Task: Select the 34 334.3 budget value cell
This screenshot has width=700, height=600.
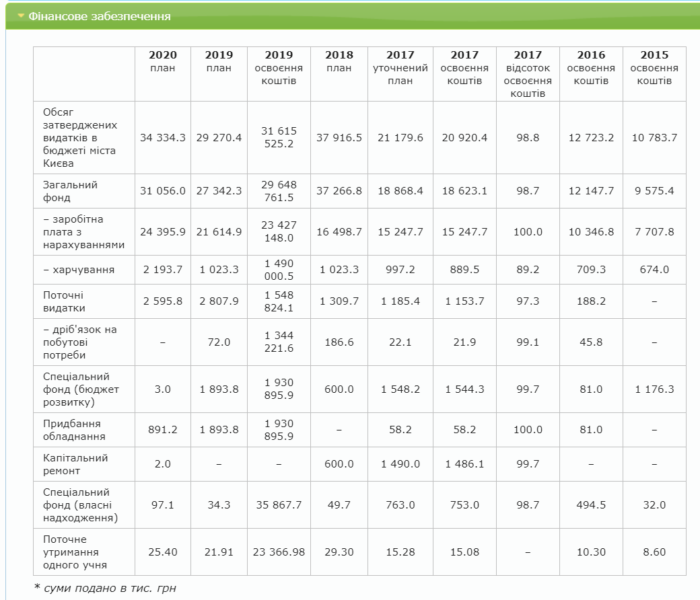Action: [x=162, y=137]
